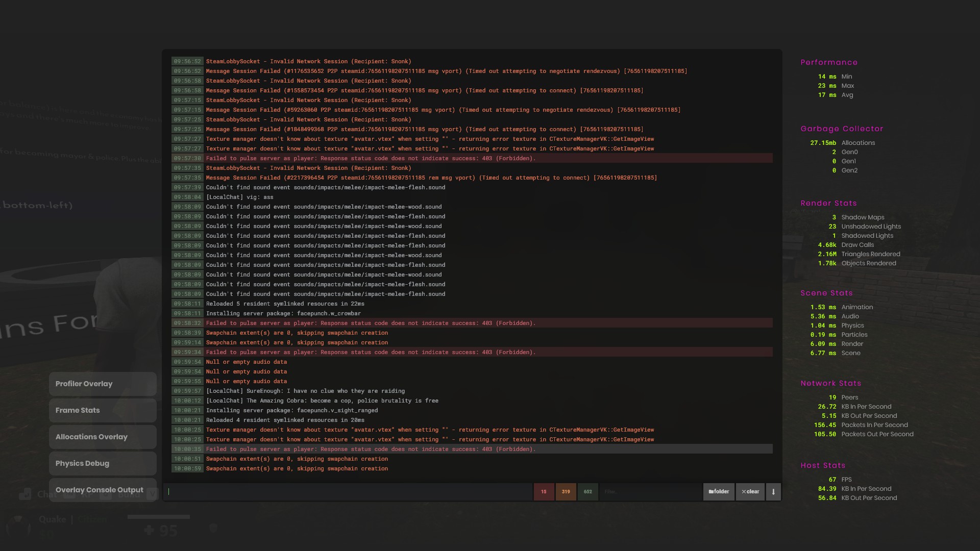Select the 10:00:35 Failed to pulse server entry
This screenshot has width=980, height=551.
tap(472, 449)
